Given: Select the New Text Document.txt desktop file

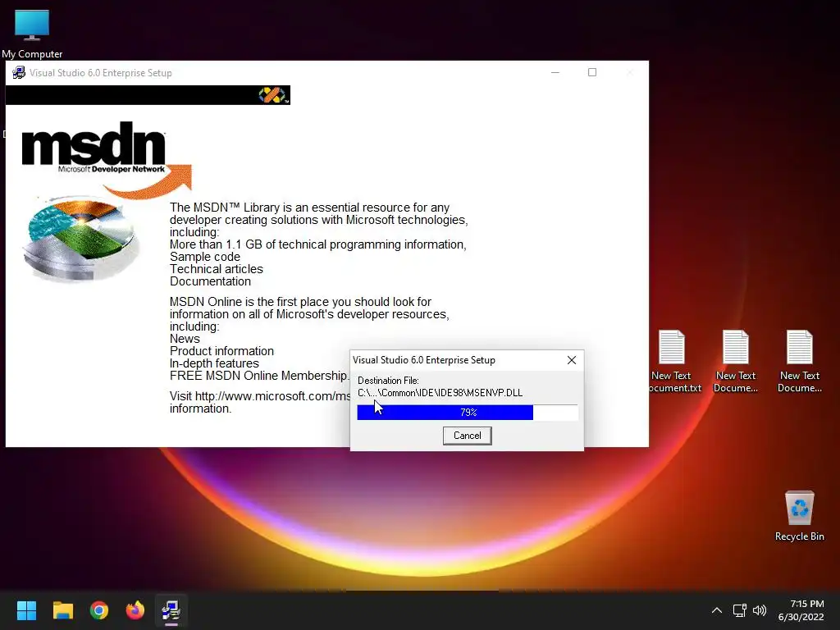Looking at the screenshot, I should tap(672, 362).
